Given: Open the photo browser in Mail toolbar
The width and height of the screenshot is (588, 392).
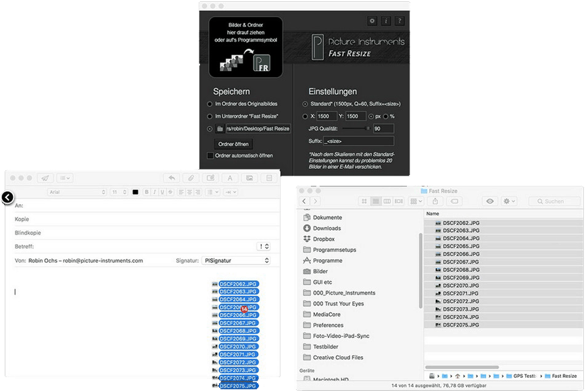Looking at the screenshot, I should 249,178.
